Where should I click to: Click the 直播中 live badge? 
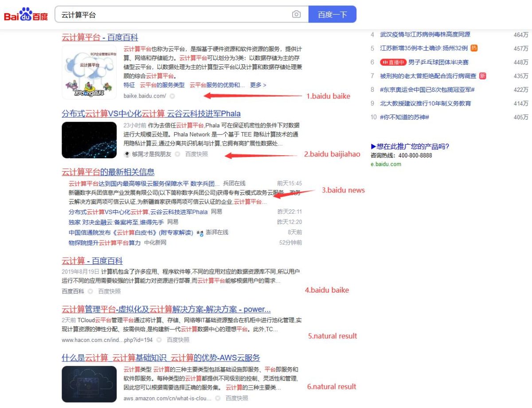pos(393,63)
